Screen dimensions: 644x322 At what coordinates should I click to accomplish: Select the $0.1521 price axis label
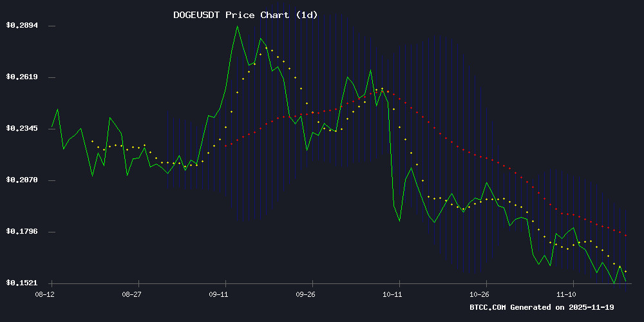tap(22, 283)
